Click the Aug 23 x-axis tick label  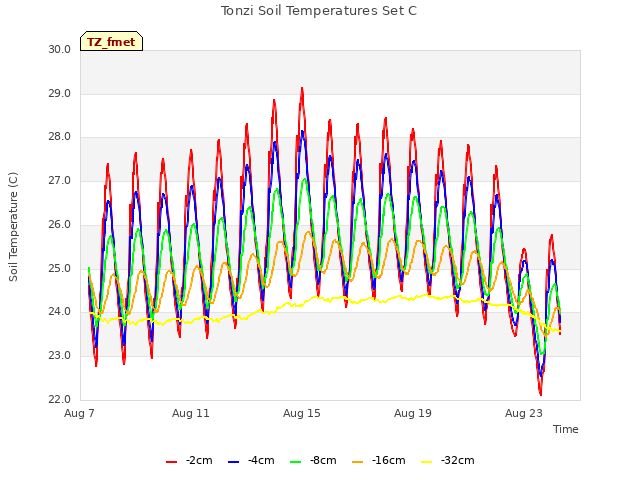(524, 413)
